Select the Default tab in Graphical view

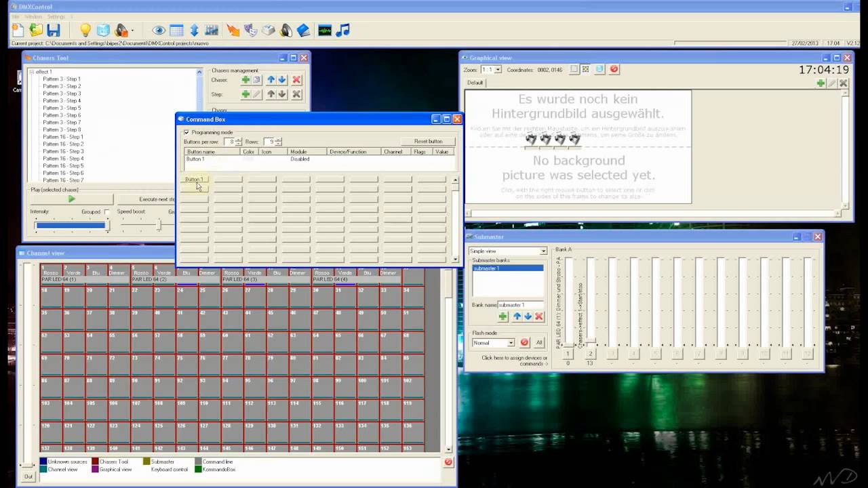pyautogui.click(x=475, y=83)
